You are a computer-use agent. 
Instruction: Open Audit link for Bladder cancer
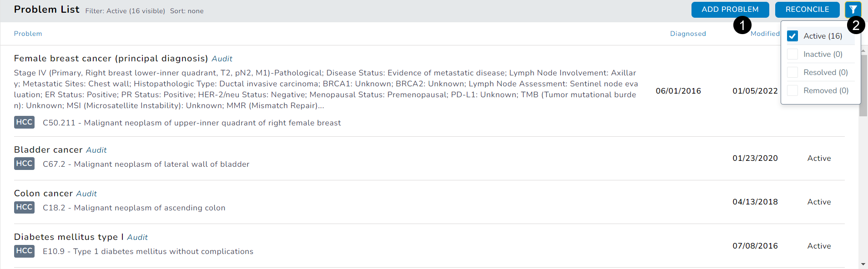[x=96, y=150]
